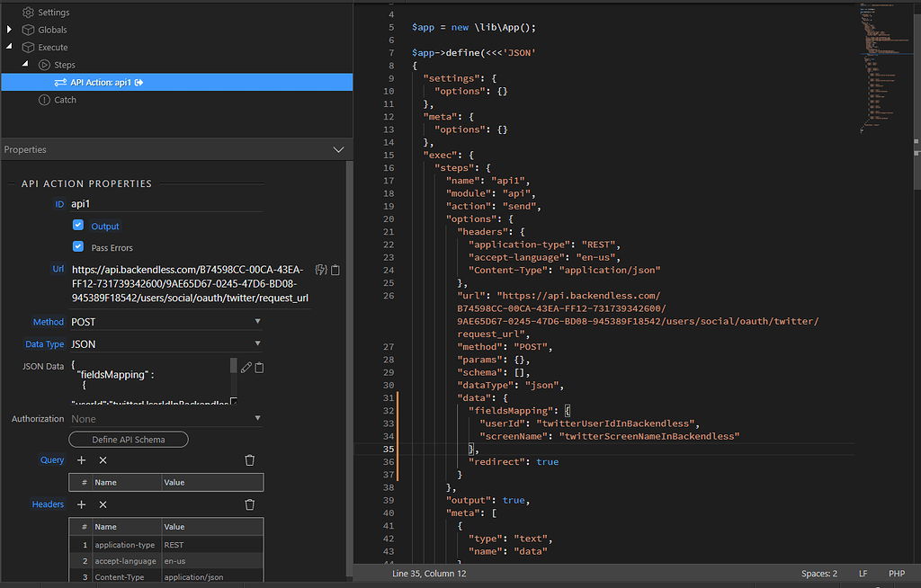Click the REST value cell

212,545
